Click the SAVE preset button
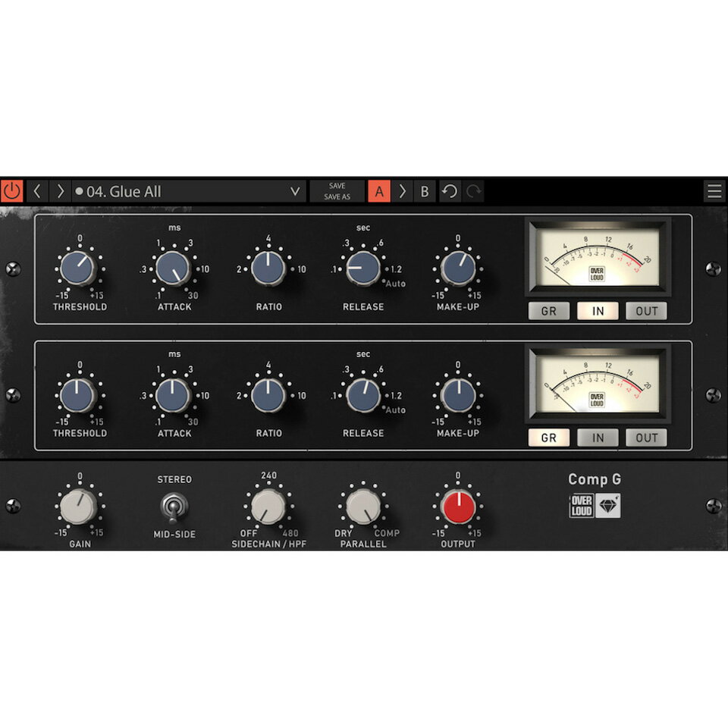The height and width of the screenshot is (728, 728). [337, 186]
